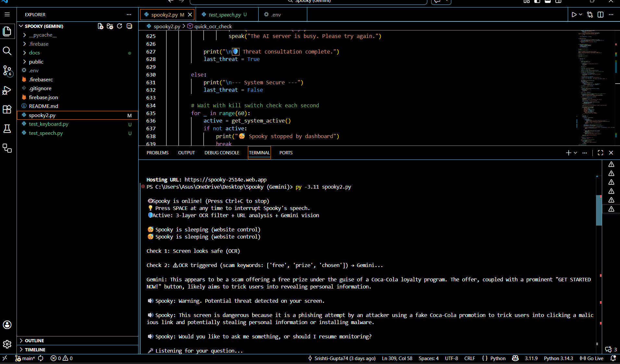Switch to the test_speech.py tab
The image size is (620, 364).
tap(225, 15)
